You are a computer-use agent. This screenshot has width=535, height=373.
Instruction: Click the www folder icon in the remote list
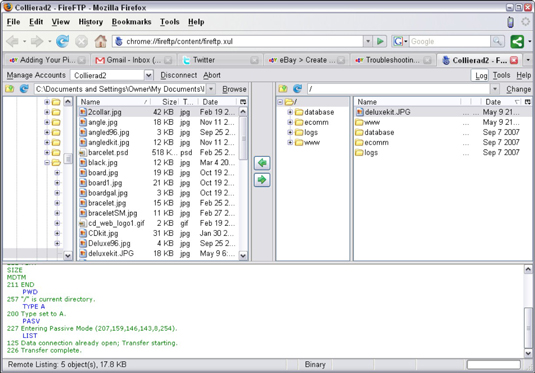pyautogui.click(x=360, y=122)
